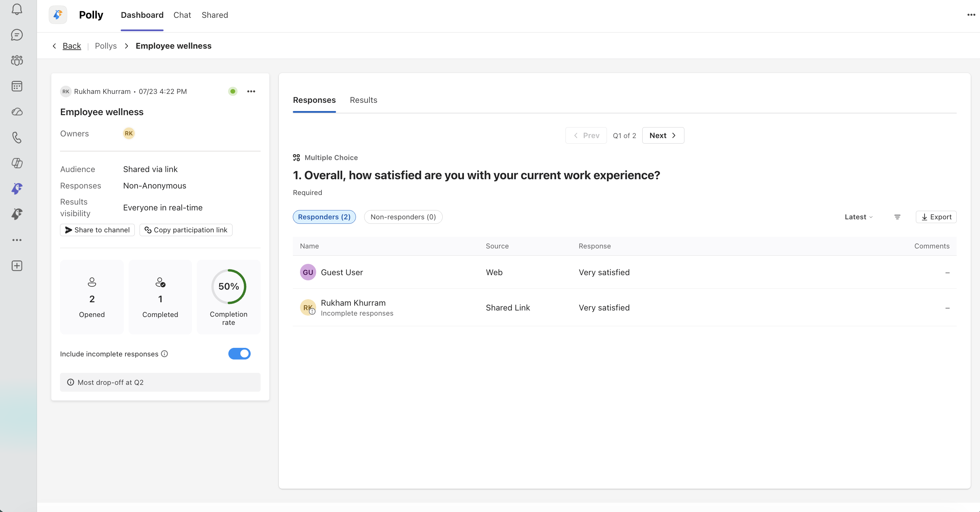Click Rukham Khurram name in responses table
This screenshot has height=512, width=980.
[353, 303]
